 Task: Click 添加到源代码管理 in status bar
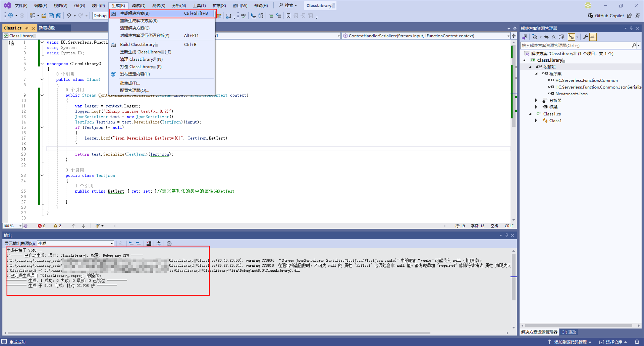click(570, 342)
